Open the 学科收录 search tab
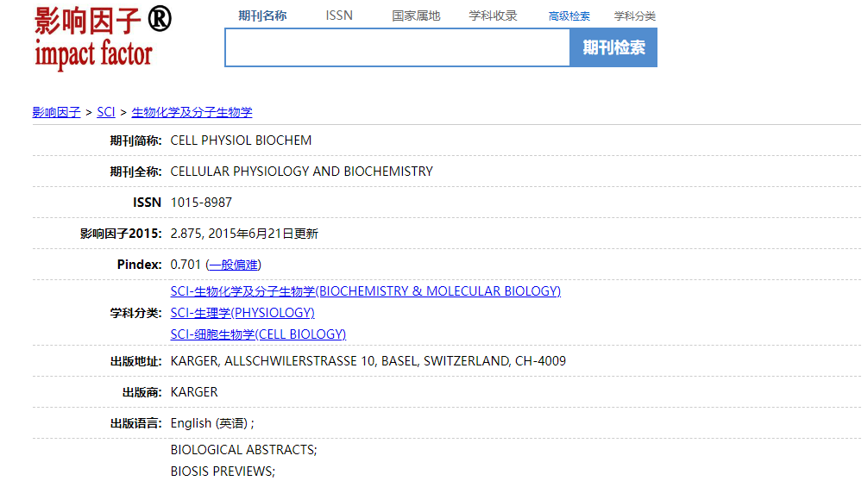Viewport: 868px width, 487px height. (x=493, y=16)
